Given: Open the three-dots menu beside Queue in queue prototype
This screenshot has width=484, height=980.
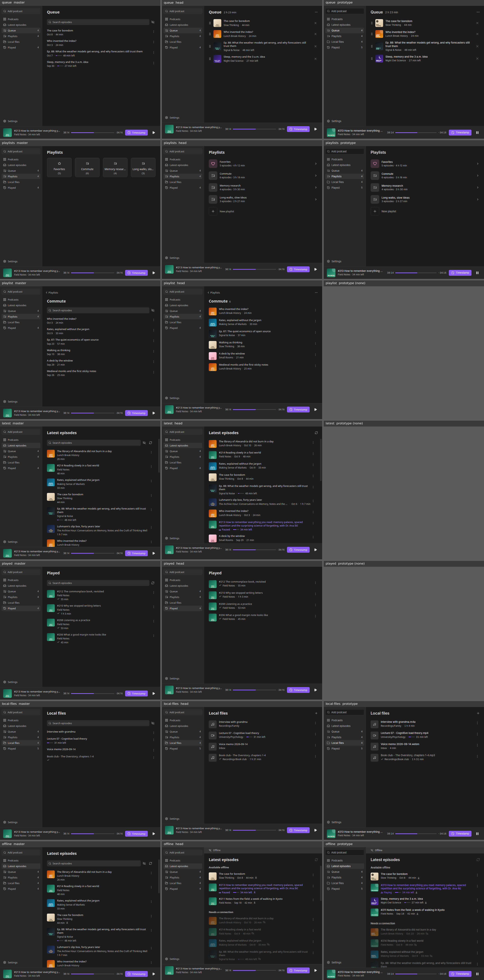Looking at the screenshot, I should (x=478, y=12).
